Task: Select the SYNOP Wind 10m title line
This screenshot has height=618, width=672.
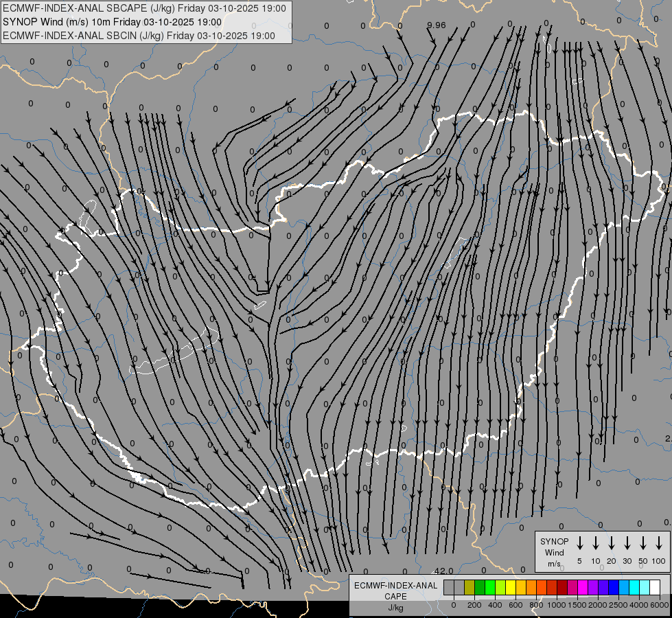Action: pos(112,22)
